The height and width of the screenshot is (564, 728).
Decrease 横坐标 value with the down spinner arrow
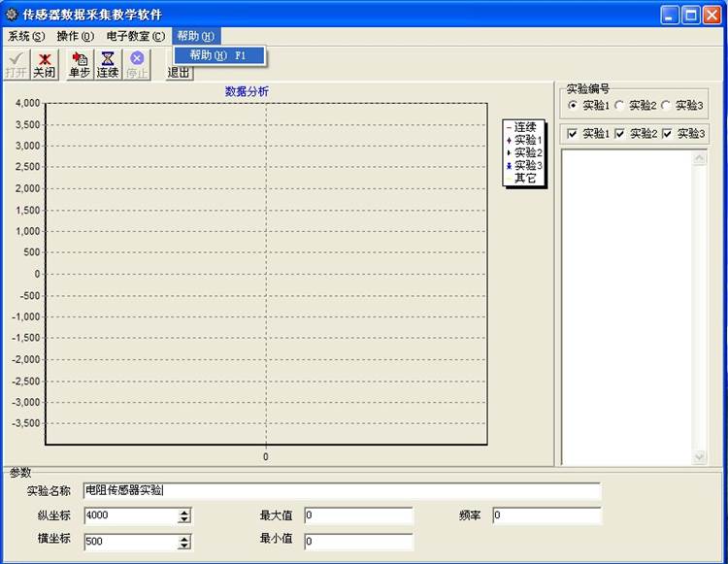click(184, 546)
